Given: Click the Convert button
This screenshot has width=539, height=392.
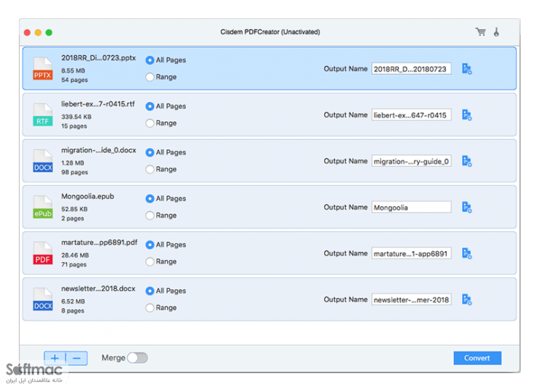Looking at the screenshot, I should coord(477,358).
